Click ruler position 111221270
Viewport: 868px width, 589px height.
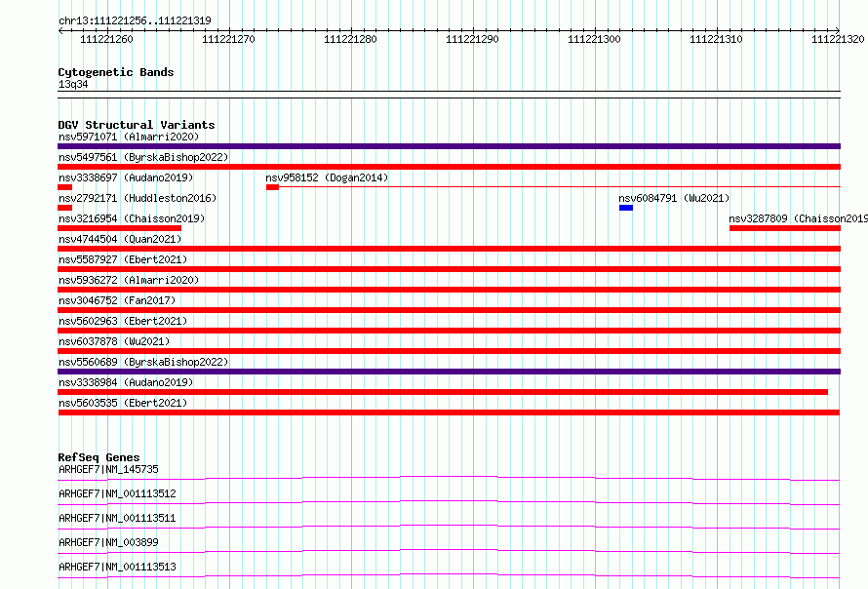228,39
